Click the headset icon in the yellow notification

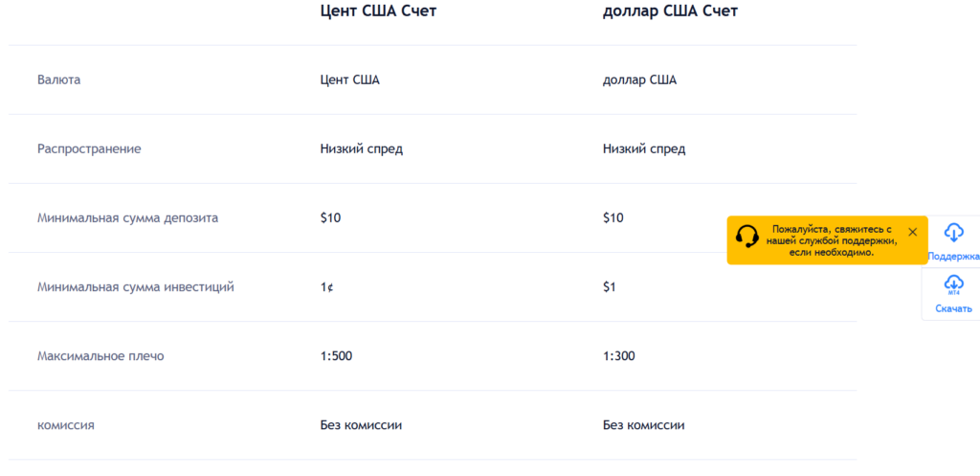point(747,238)
